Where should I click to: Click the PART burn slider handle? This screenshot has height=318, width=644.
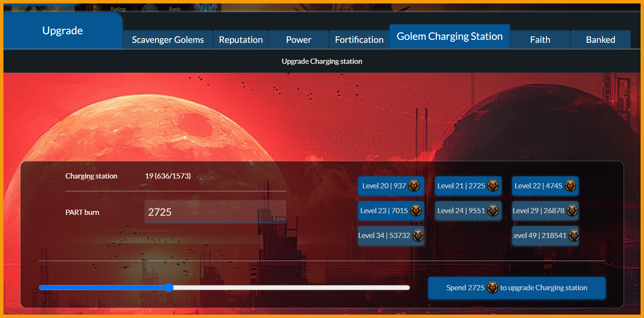169,288
